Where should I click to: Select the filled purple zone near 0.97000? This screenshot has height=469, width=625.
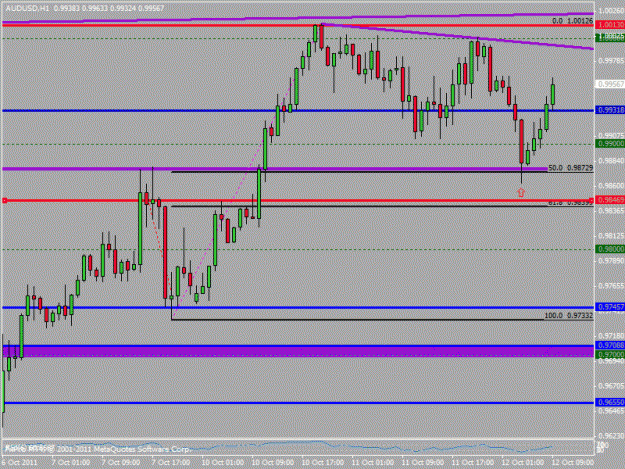coord(298,351)
